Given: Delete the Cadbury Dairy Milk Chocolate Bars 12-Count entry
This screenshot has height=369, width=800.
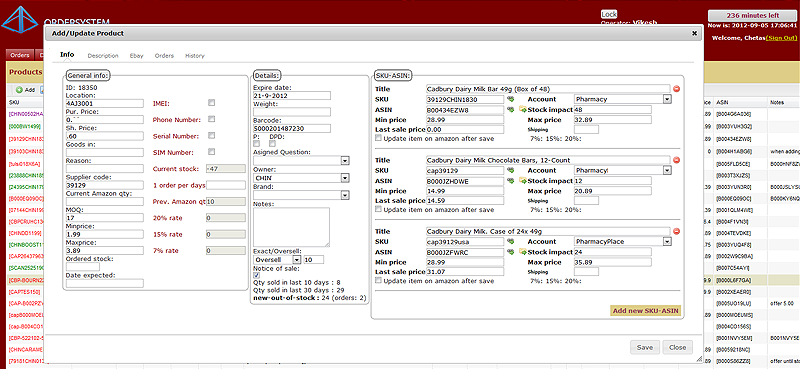Looking at the screenshot, I should [x=677, y=160].
